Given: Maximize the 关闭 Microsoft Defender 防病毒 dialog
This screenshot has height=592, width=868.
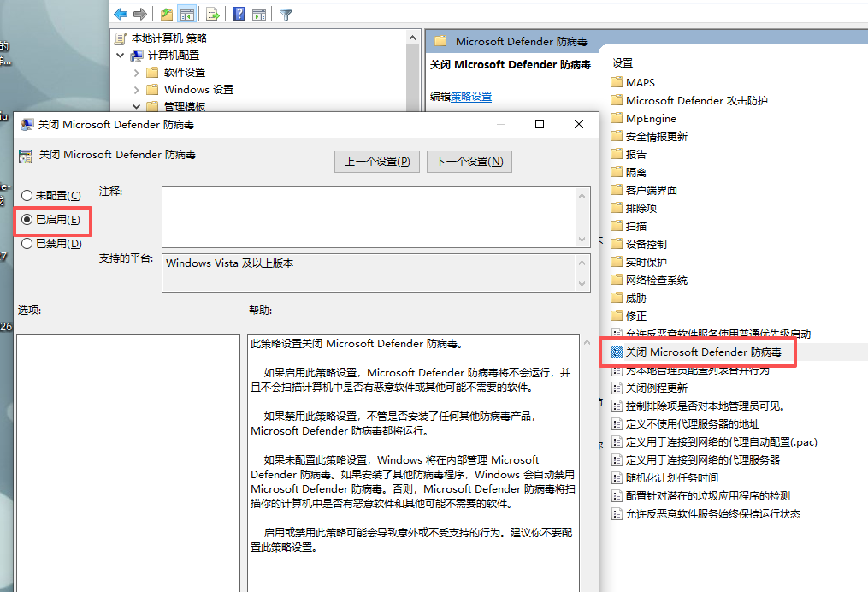Looking at the screenshot, I should (x=540, y=124).
